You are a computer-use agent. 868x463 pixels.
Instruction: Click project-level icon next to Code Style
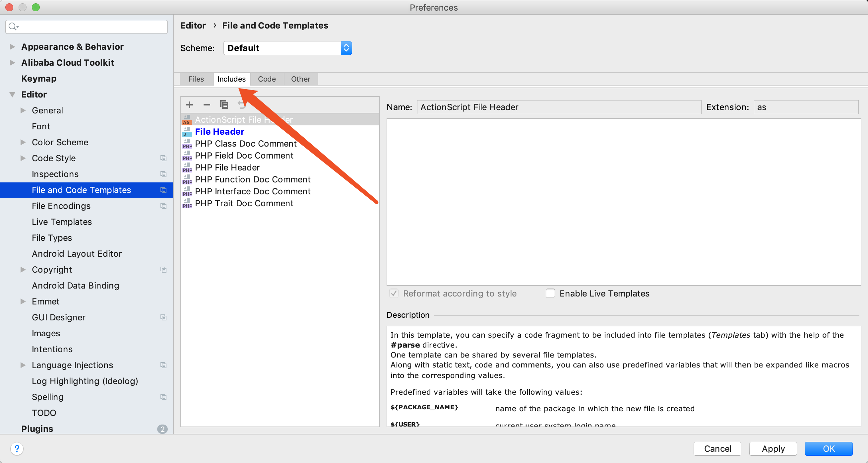[163, 158]
